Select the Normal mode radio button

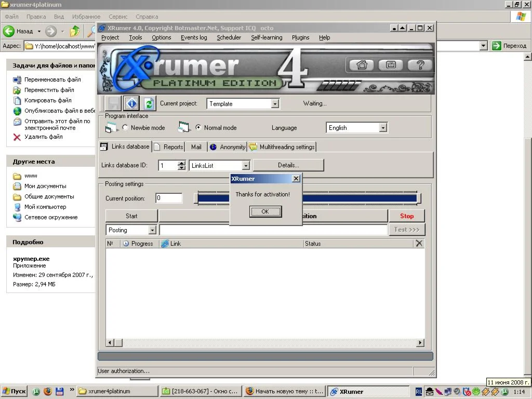[198, 127]
